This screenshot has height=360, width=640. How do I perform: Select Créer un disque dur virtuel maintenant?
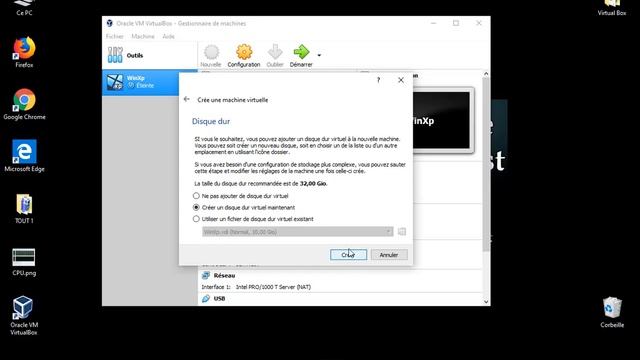point(244,207)
